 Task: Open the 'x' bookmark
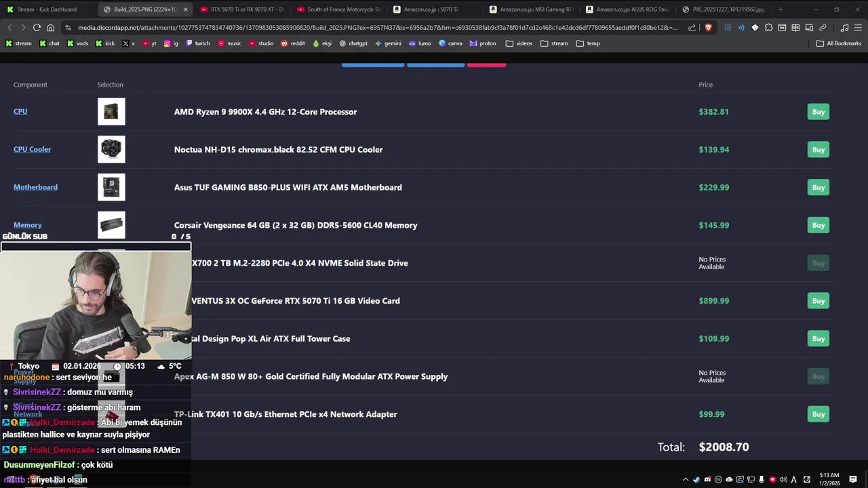point(128,43)
